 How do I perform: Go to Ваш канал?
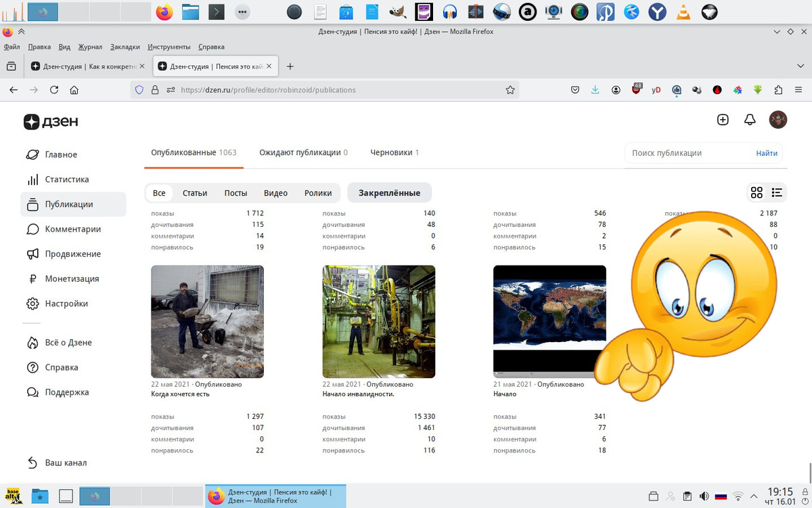click(x=66, y=463)
